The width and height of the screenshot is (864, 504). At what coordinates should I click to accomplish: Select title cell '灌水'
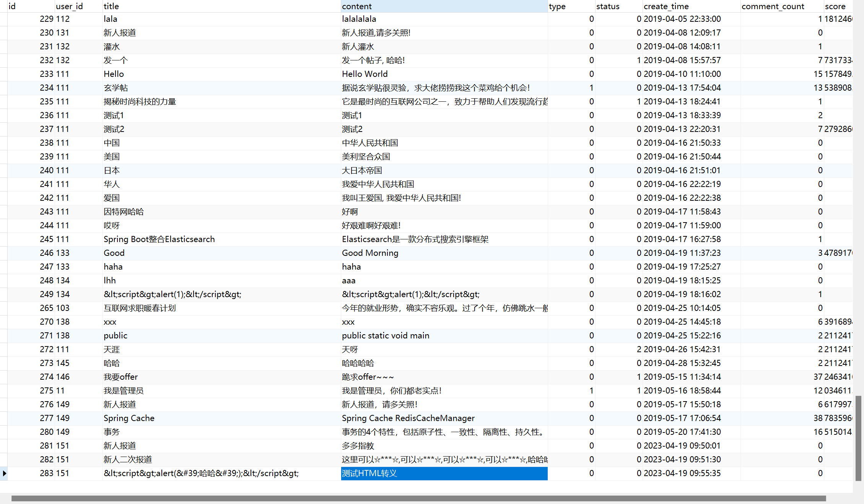[221, 47]
